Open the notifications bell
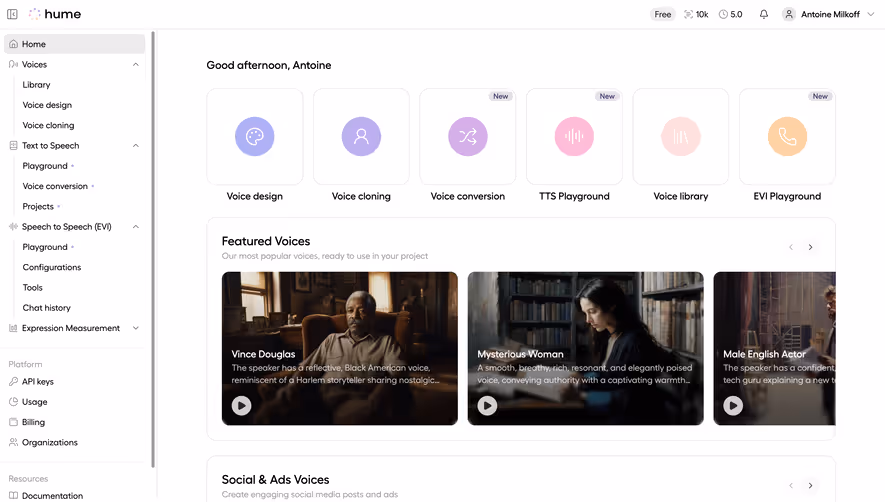The width and height of the screenshot is (885, 502). point(764,14)
